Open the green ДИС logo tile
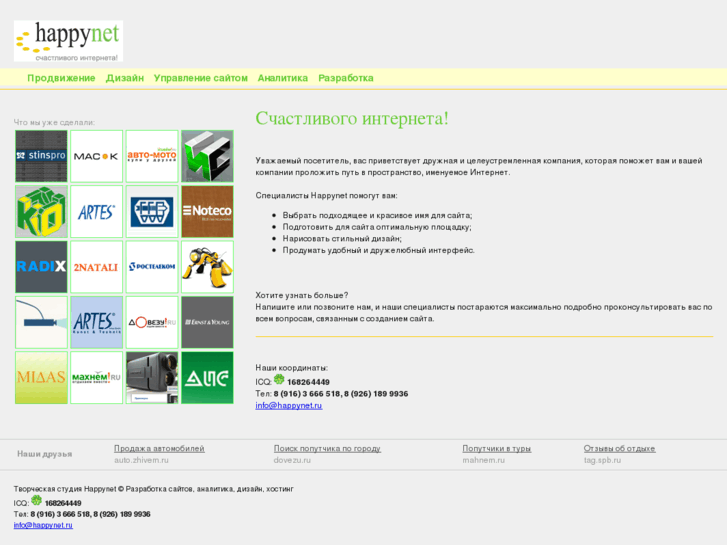The image size is (727, 545). click(207, 378)
